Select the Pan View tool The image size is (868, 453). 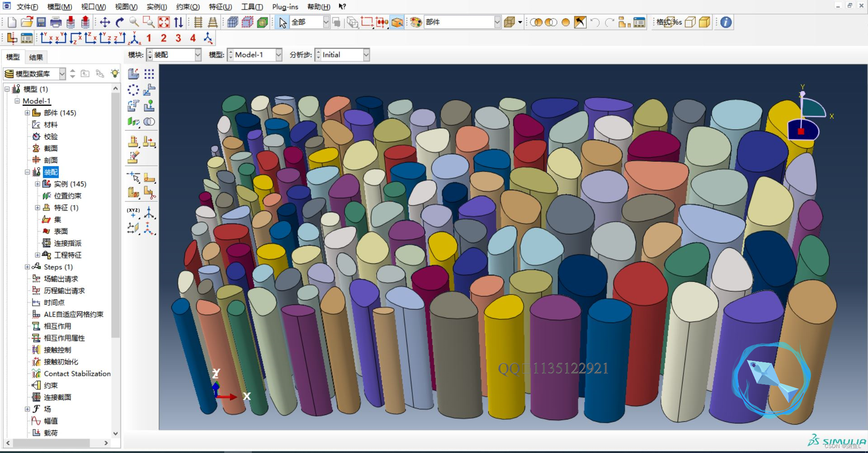[x=105, y=22]
